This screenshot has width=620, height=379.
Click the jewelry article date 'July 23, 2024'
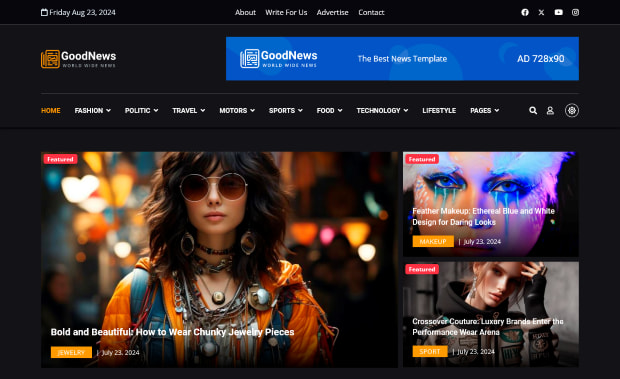tap(121, 353)
